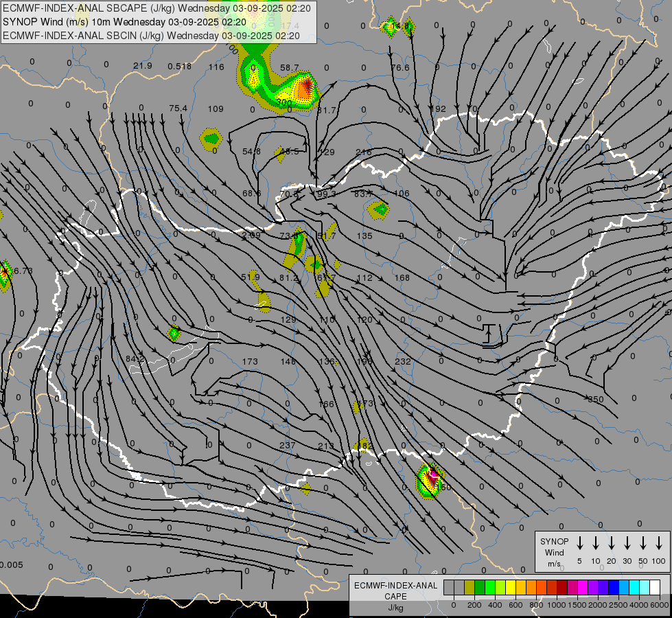672x618 pixels.
Task: Pick the olive CAPE legend swatch
Action: pos(470,587)
